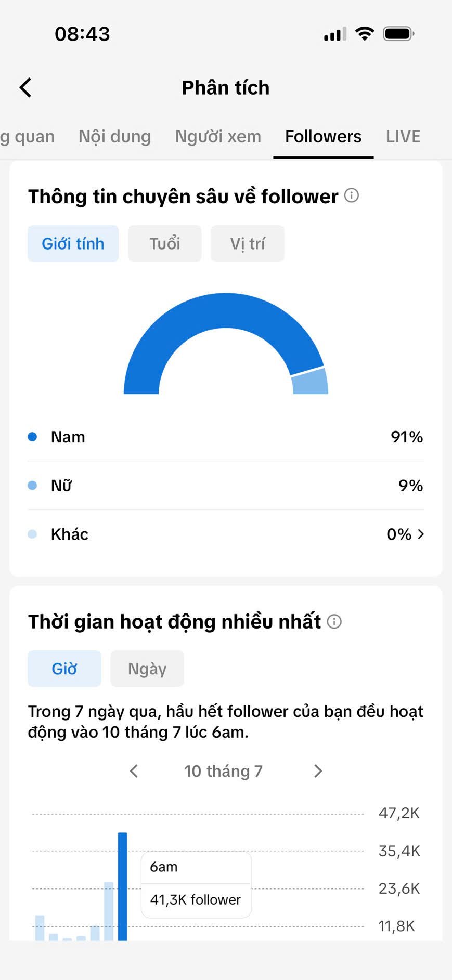
Task: Select the highlighted 6am bar in chart
Action: [123, 886]
